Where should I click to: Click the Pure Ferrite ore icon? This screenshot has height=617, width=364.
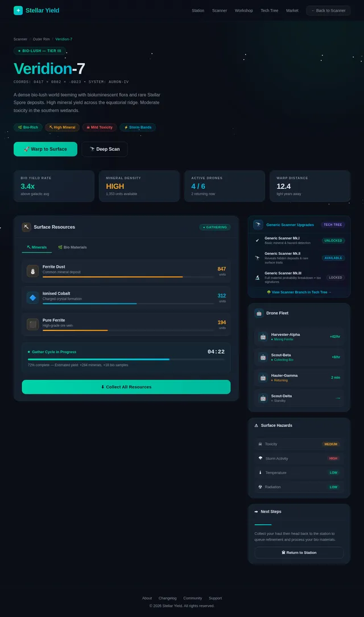click(32, 324)
